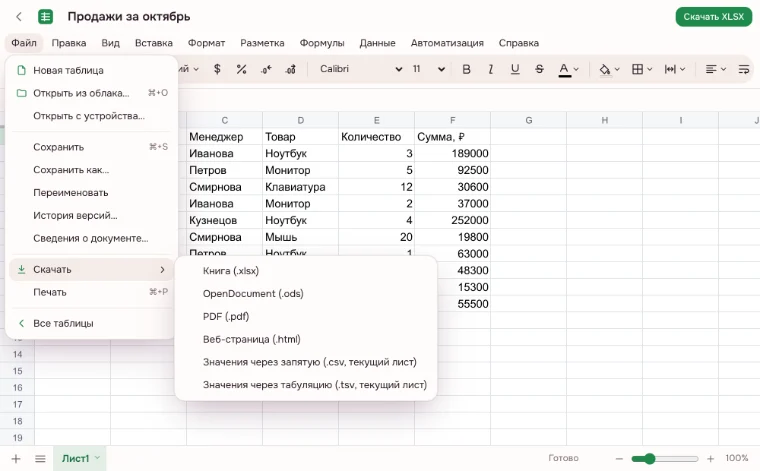Download as Книга (.xlsx)

click(306, 271)
